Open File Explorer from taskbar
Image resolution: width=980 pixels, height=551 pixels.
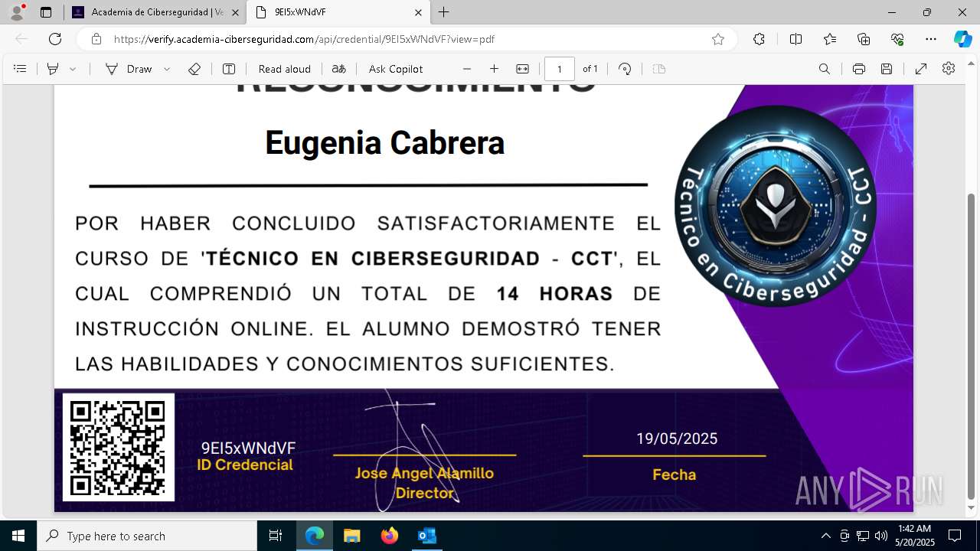pyautogui.click(x=351, y=536)
